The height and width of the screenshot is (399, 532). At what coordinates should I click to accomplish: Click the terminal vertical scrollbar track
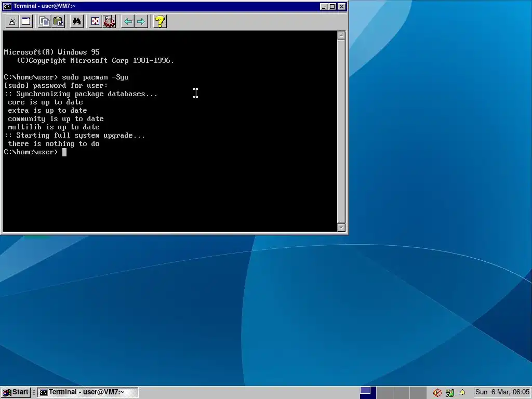pyautogui.click(x=341, y=131)
